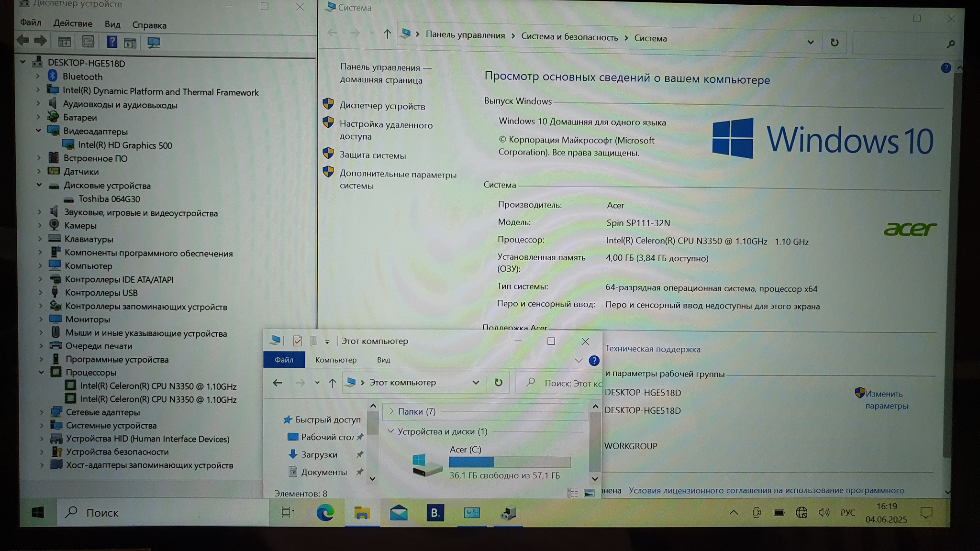Click the Защита системы link
The image size is (980, 551).
(x=372, y=155)
